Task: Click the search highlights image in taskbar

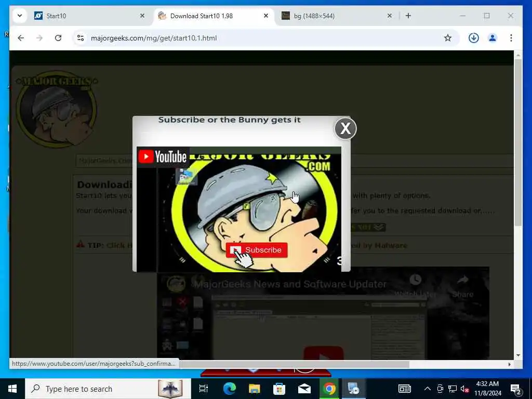Action: pyautogui.click(x=170, y=389)
